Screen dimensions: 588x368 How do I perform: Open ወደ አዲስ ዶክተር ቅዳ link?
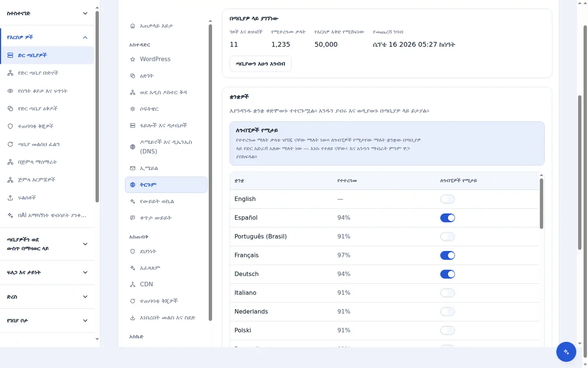pos(166,92)
